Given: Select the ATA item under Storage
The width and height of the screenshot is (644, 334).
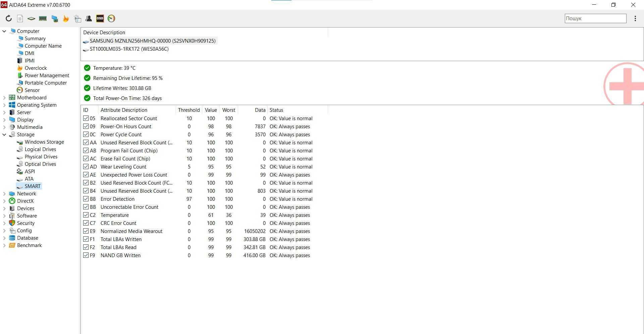Looking at the screenshot, I should 29,179.
